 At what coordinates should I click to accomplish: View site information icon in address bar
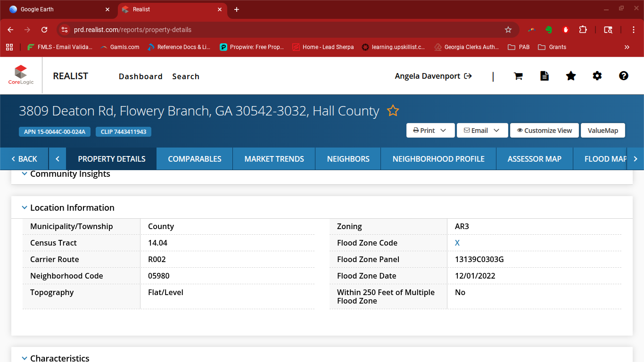65,30
